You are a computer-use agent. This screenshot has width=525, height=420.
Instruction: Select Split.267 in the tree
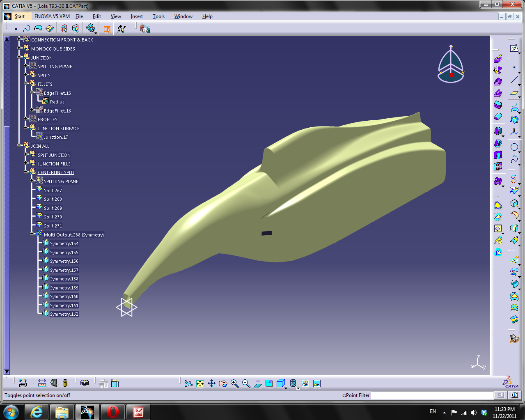(53, 190)
